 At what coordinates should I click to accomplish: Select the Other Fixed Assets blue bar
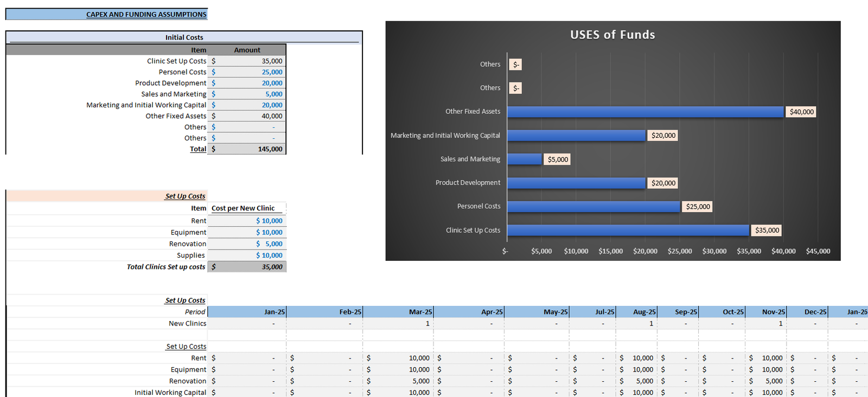tap(646, 112)
